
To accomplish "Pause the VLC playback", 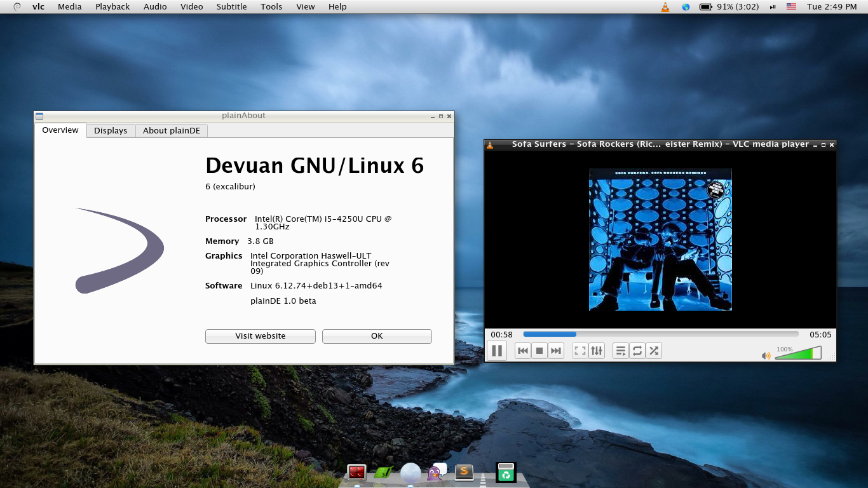I will pyautogui.click(x=497, y=351).
